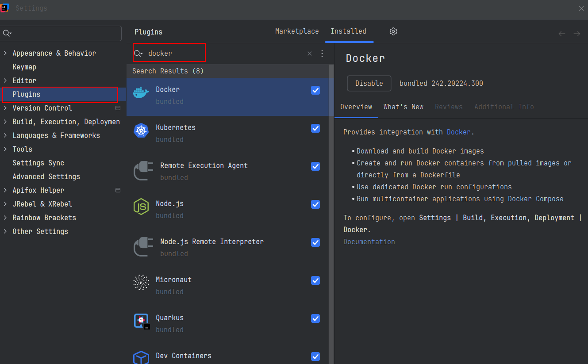This screenshot has width=588, height=364.
Task: Click the Version Control project-level marker icon
Action: click(118, 108)
